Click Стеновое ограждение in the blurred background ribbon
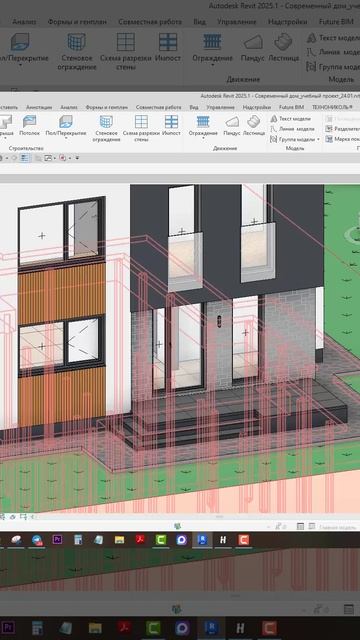This screenshot has width=360, height=640. (x=77, y=51)
